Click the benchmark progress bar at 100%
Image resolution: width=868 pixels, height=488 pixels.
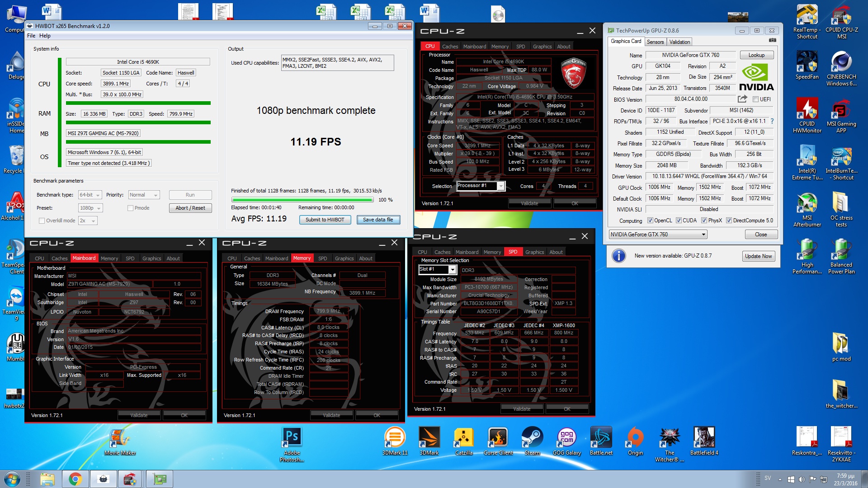[302, 200]
